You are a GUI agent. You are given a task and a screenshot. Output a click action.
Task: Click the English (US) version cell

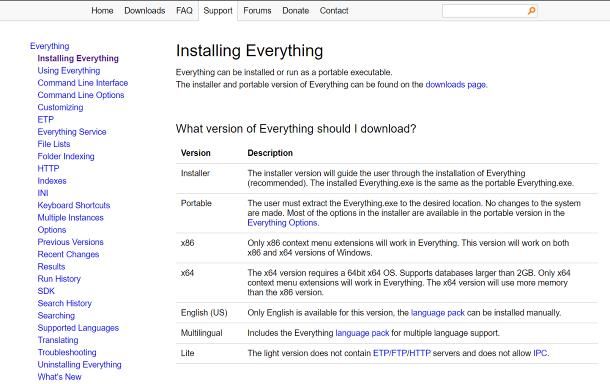tap(204, 313)
